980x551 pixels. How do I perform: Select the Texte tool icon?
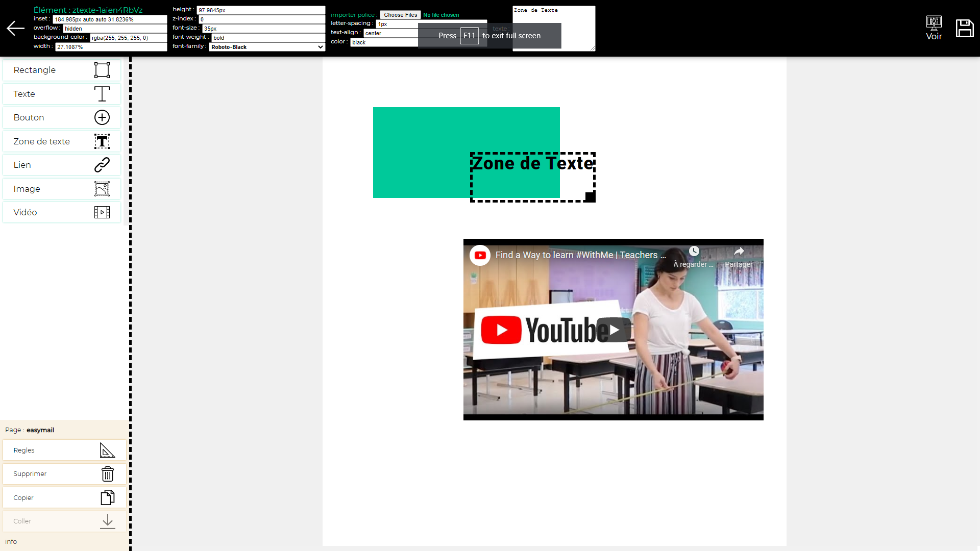[102, 94]
